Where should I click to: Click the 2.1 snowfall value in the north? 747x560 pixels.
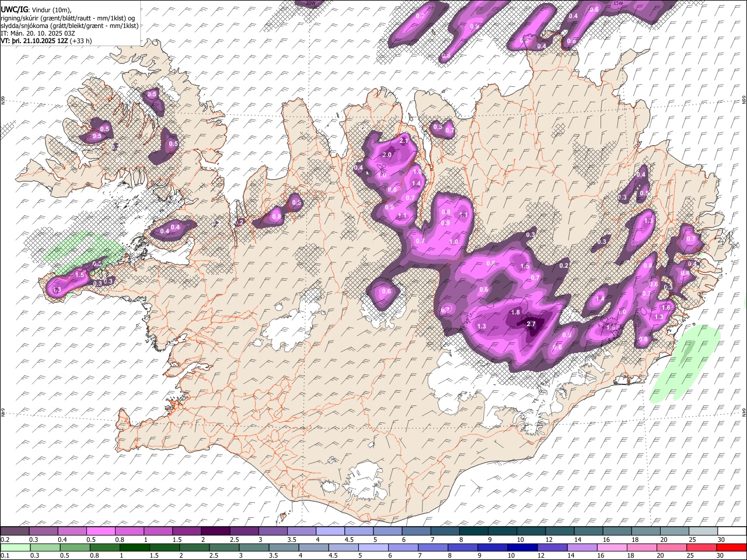coord(404,141)
